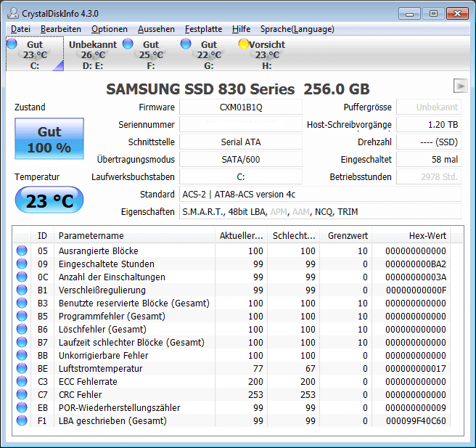Click the status orb for Benutzte reservierte Blöcke
This screenshot has height=448, width=476.
22,303
